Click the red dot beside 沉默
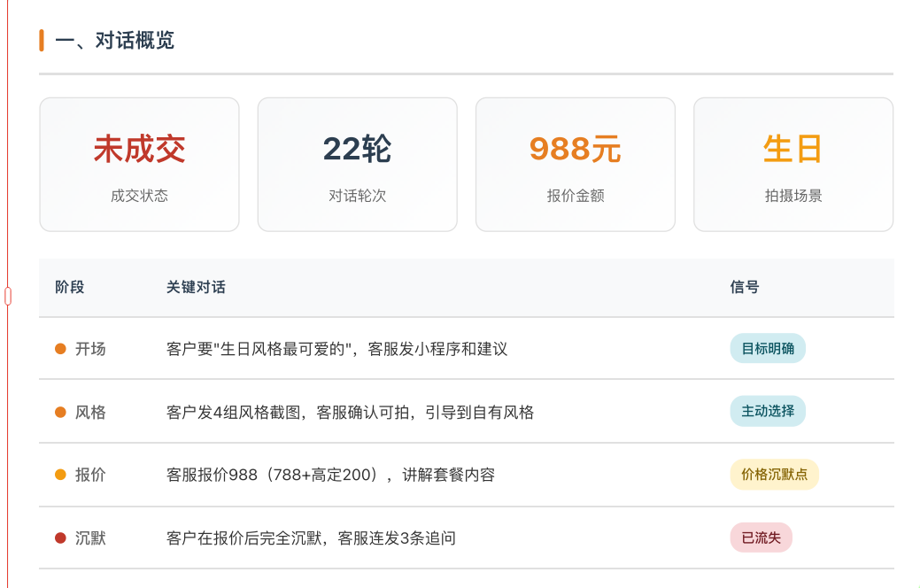The height and width of the screenshot is (588, 920). [60, 538]
